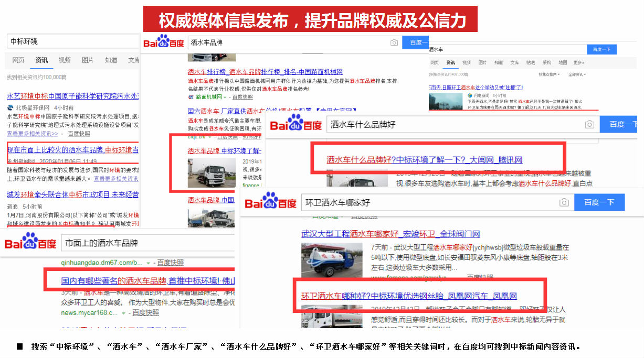Click 查看更多相关资讯>> under 水艺环境 result
Viewport: 644px width, 358px height.
[33, 134]
